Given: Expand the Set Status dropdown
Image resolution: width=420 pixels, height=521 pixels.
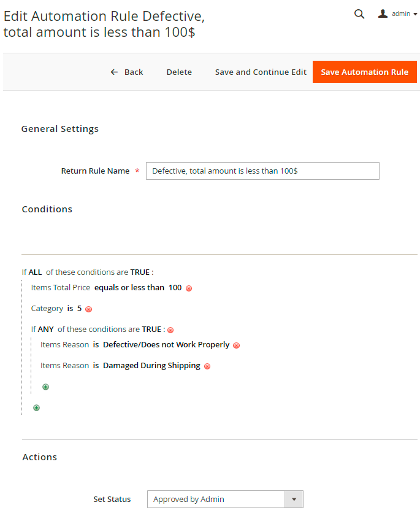Looking at the screenshot, I should tap(225, 500).
